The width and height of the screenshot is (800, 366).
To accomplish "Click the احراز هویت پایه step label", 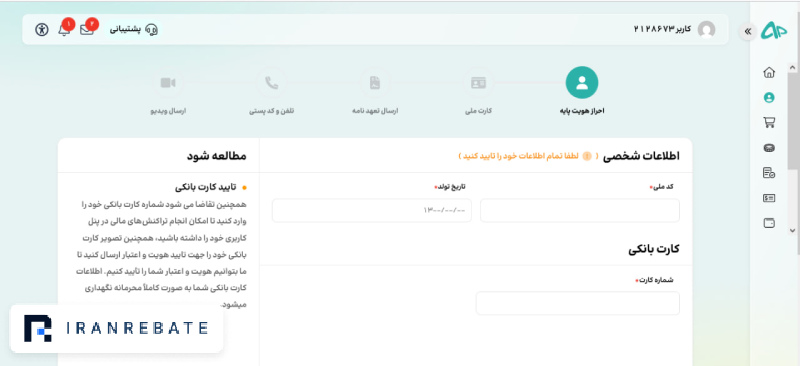I will [x=582, y=111].
